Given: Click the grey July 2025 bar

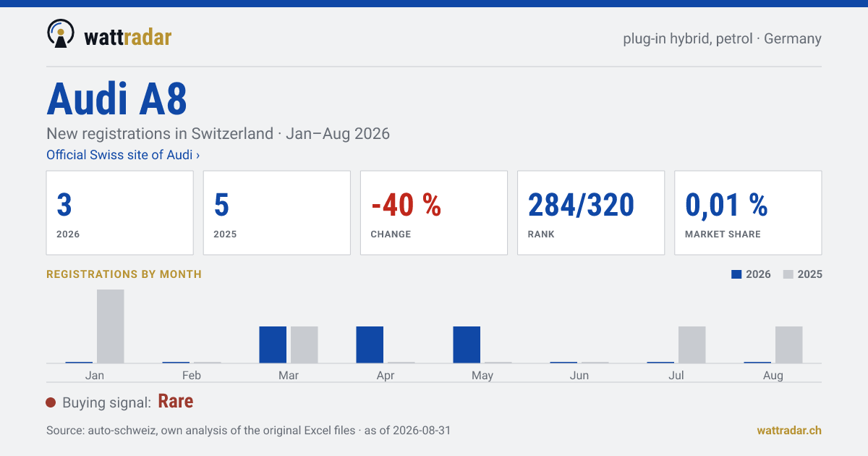Looking at the screenshot, I should [692, 345].
